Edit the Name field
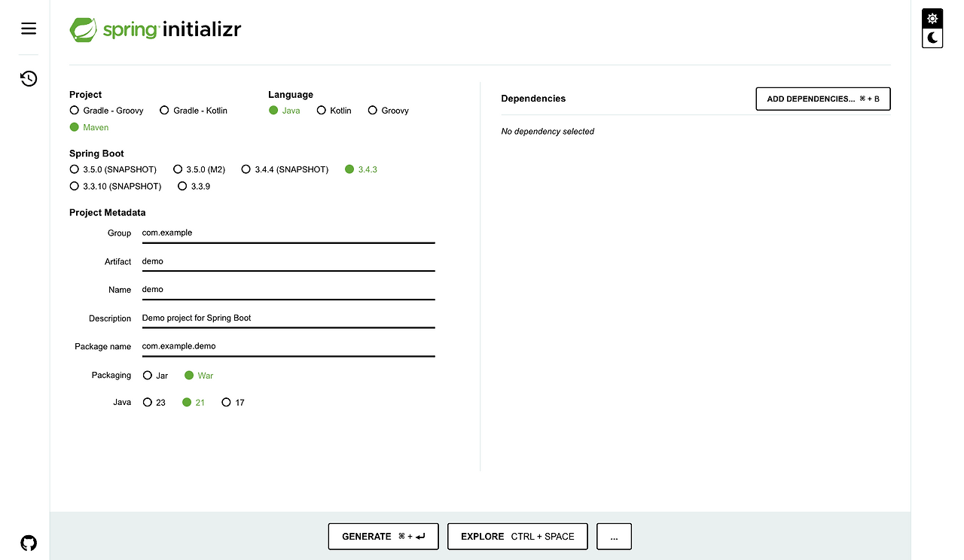Screen dimensions: 964x560 tap(288, 290)
